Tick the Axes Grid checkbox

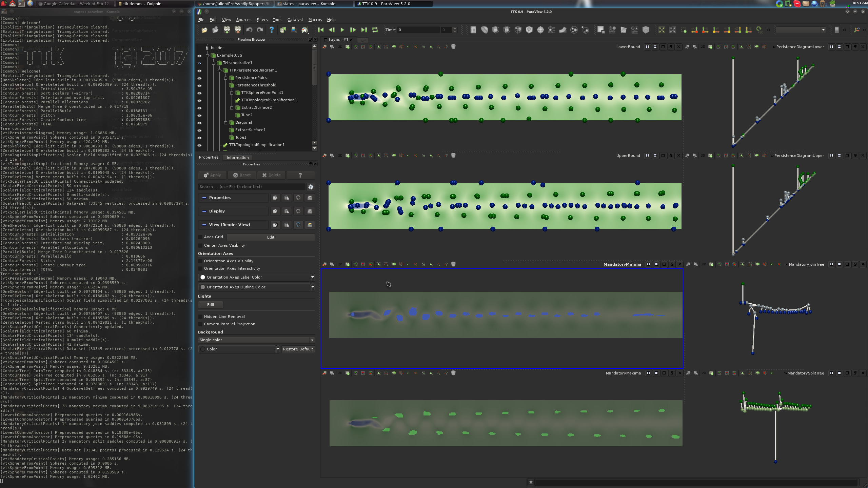pos(200,237)
